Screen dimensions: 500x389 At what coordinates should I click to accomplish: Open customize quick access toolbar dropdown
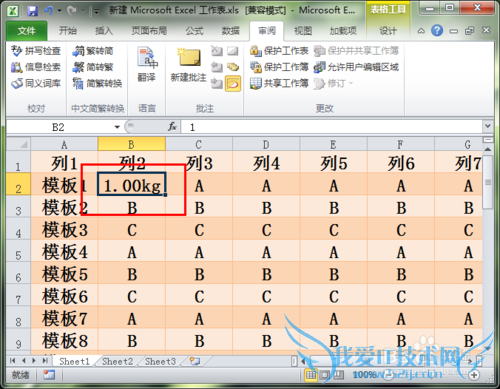[96, 11]
